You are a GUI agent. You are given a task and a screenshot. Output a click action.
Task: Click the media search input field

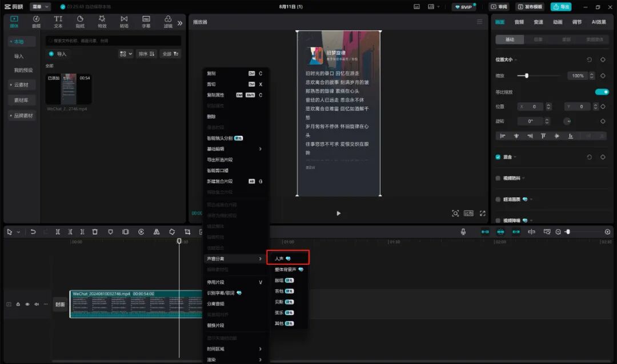[x=113, y=41]
